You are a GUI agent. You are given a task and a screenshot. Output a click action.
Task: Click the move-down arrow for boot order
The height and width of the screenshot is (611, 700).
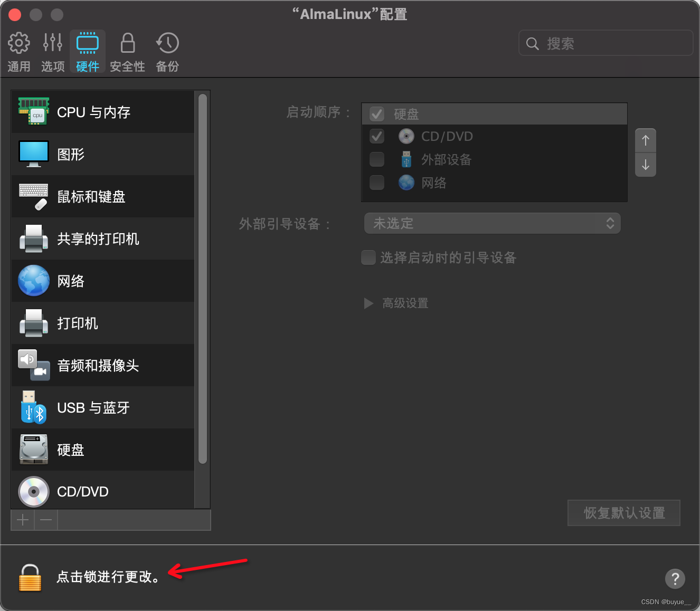click(x=645, y=165)
